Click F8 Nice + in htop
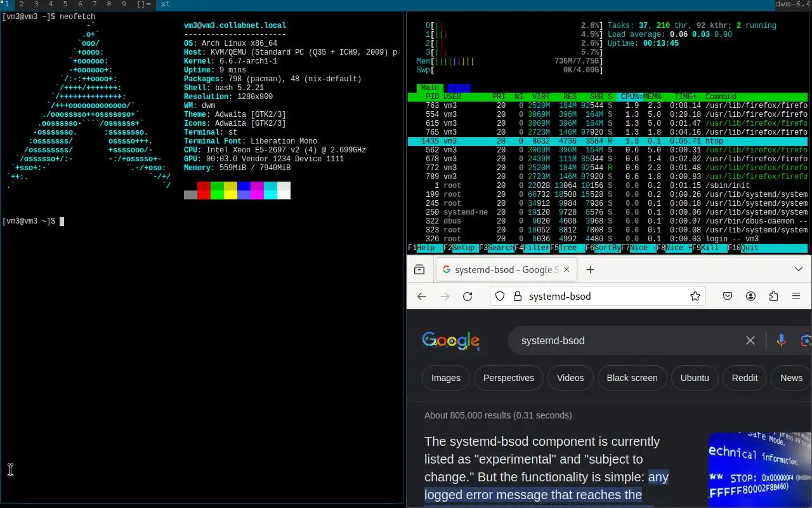The height and width of the screenshot is (508, 812). 674,248
